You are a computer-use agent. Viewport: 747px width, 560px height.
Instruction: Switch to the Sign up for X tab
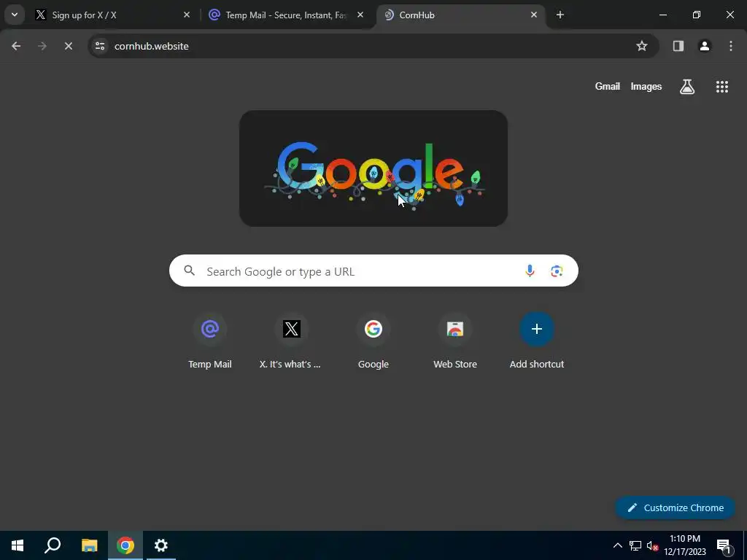(113, 15)
